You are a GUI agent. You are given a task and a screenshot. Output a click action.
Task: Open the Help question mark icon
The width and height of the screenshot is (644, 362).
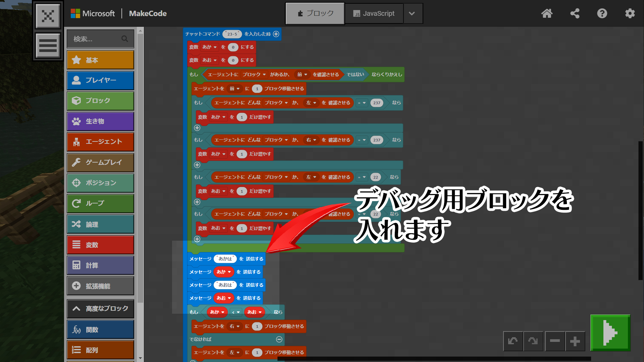click(x=602, y=13)
